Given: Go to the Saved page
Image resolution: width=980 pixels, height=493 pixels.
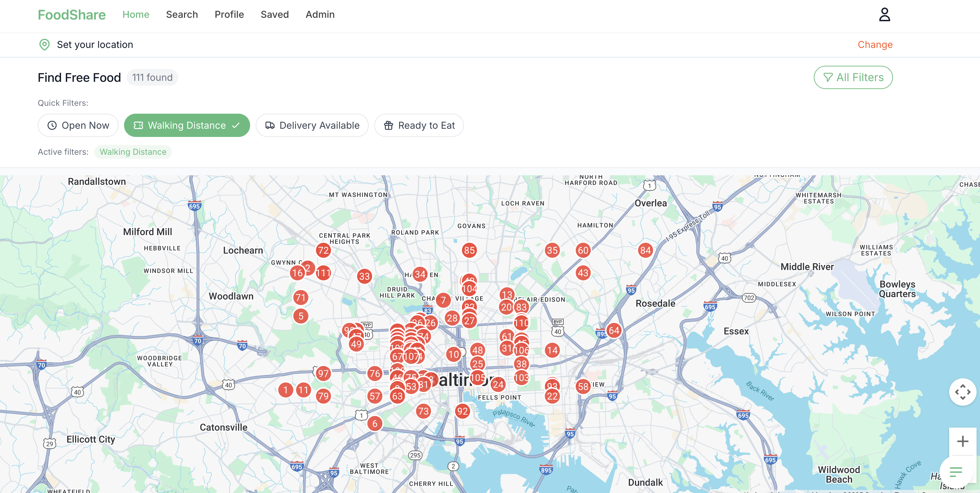Looking at the screenshot, I should pos(274,14).
